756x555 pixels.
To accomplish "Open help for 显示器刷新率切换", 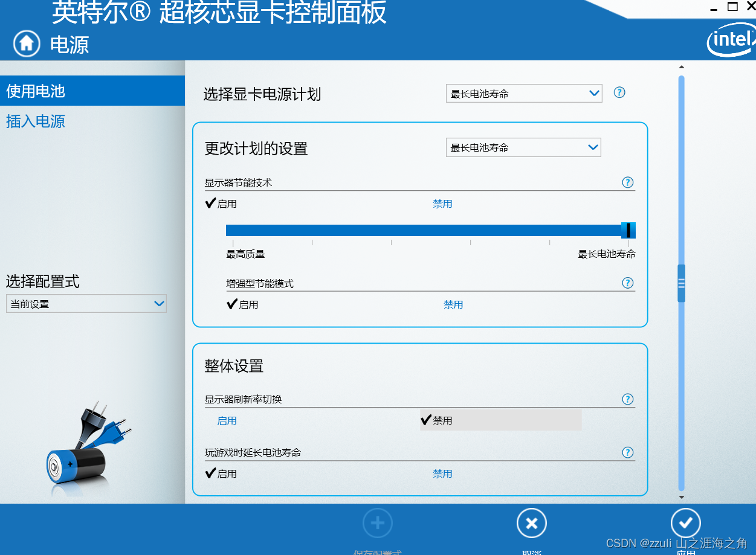I will tap(628, 399).
